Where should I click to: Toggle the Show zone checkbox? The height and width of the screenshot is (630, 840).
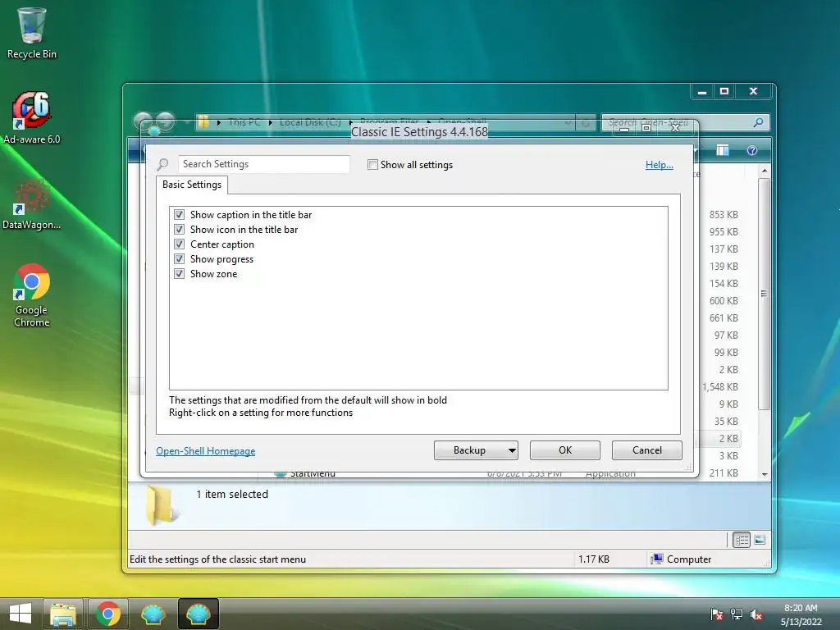pyautogui.click(x=179, y=274)
